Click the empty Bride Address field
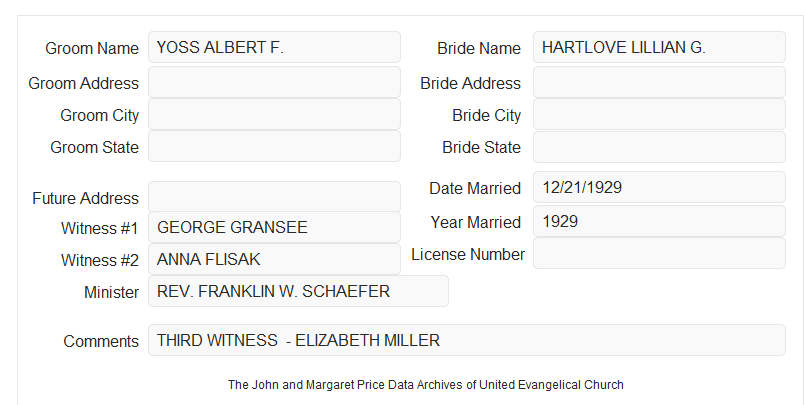Viewport: 805px width, 405px height. (x=659, y=82)
